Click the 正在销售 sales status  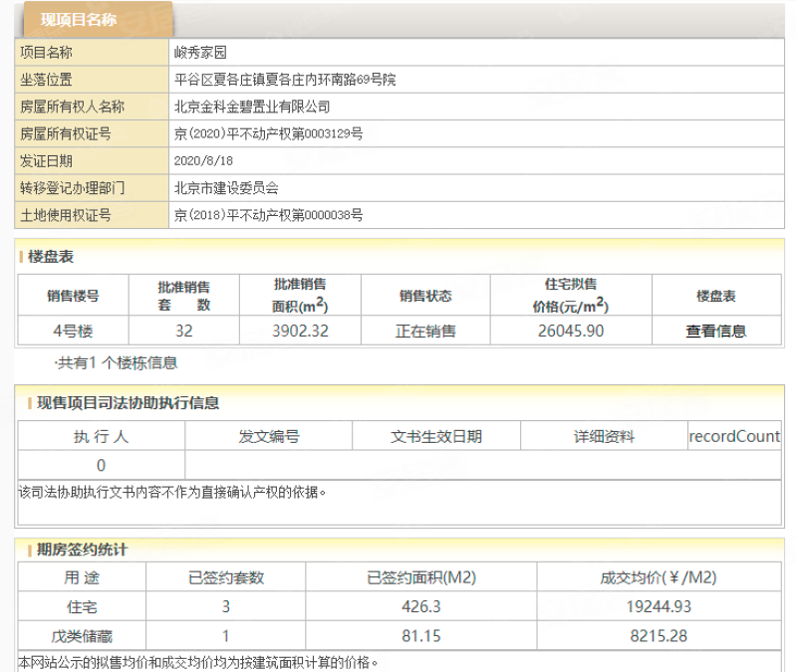[425, 331]
